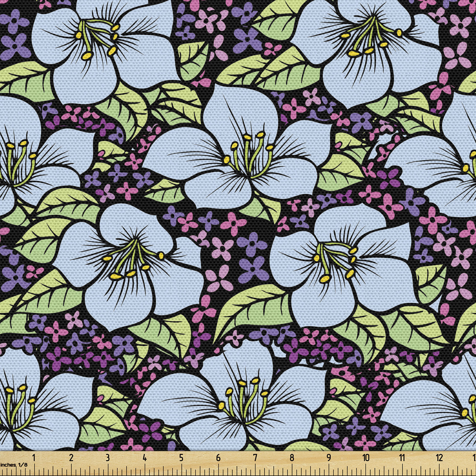
Task: Click the ruler number "8"
Action: [x=292, y=458]
